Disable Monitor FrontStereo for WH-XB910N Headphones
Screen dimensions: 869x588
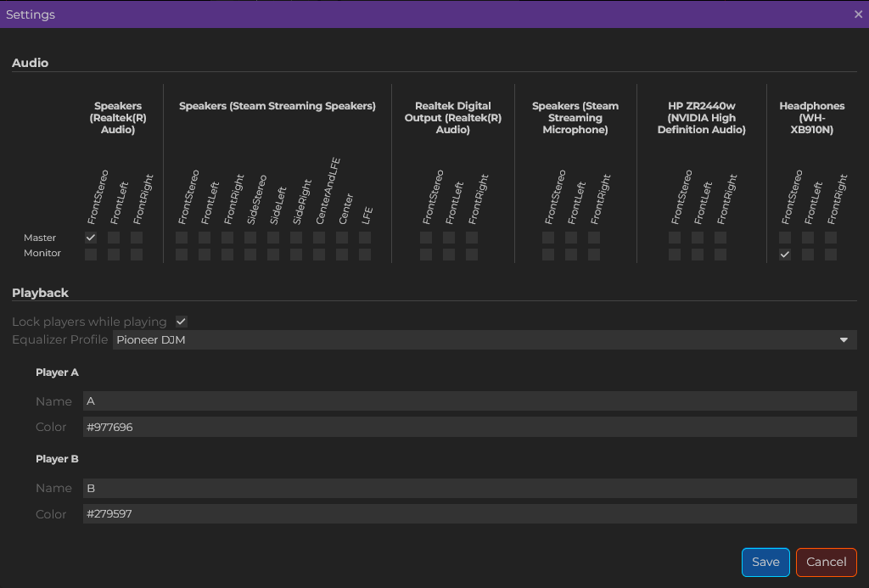point(785,255)
